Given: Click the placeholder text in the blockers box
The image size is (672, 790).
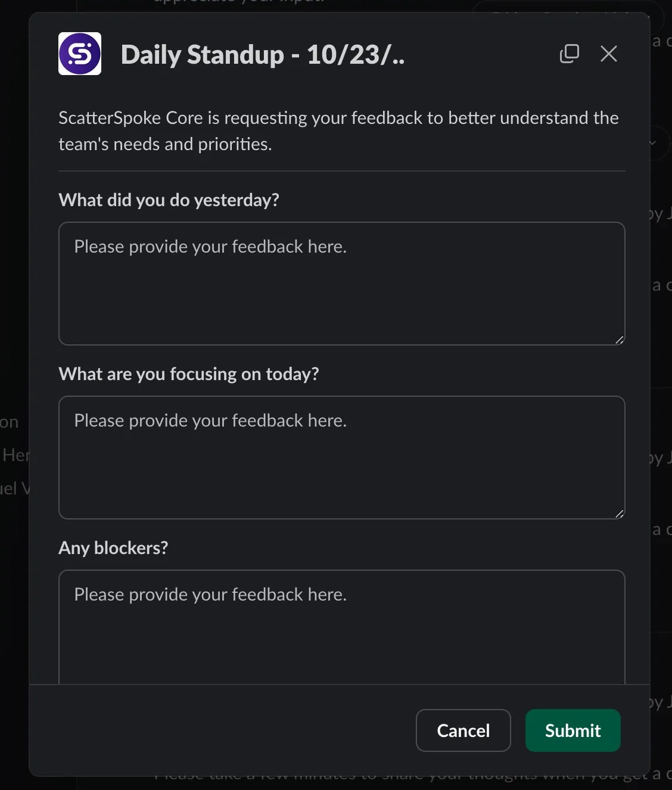Looking at the screenshot, I should 210,594.
